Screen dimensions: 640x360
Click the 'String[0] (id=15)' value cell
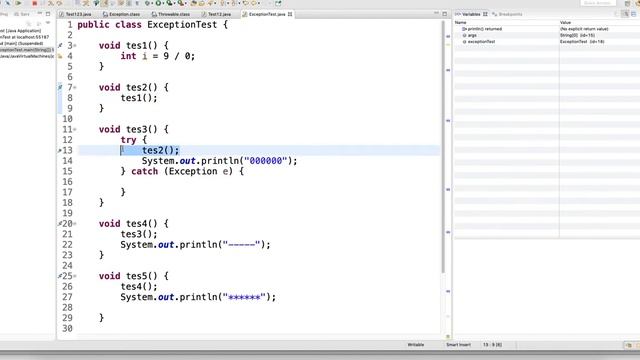point(577,36)
